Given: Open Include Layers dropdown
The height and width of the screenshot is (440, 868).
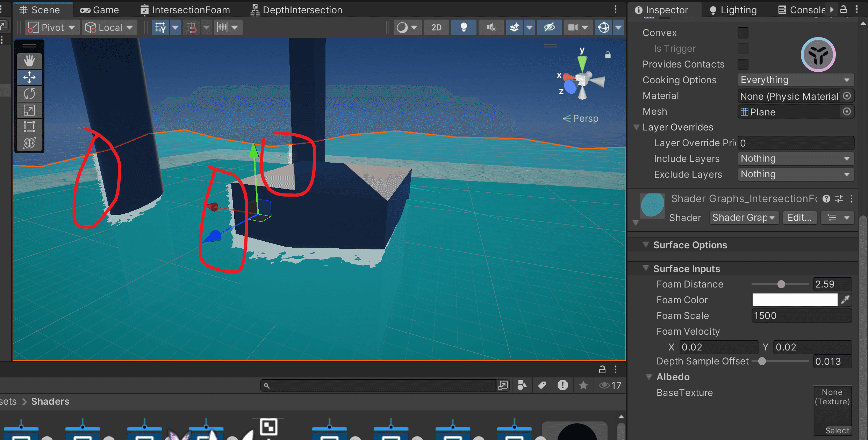Looking at the screenshot, I should (796, 158).
